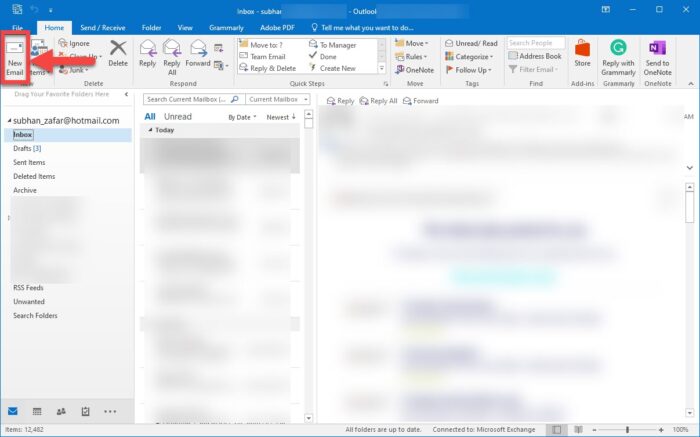Toggle Newest sort order

[x=281, y=117]
